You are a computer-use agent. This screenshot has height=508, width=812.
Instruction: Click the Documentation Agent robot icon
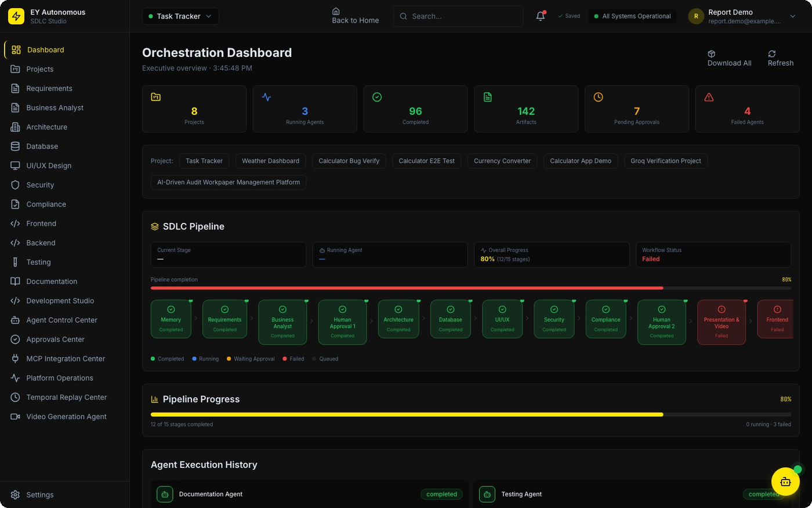165,494
